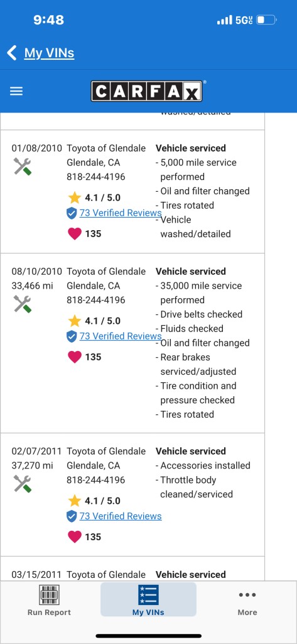297x644 pixels.
Task: Tap the heart icon in 01/08/2010 entry
Action: (74, 234)
